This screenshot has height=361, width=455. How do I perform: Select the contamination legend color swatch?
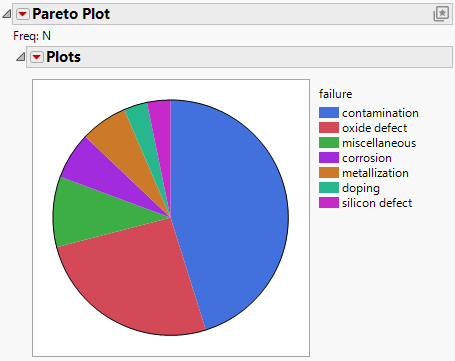[x=329, y=113]
